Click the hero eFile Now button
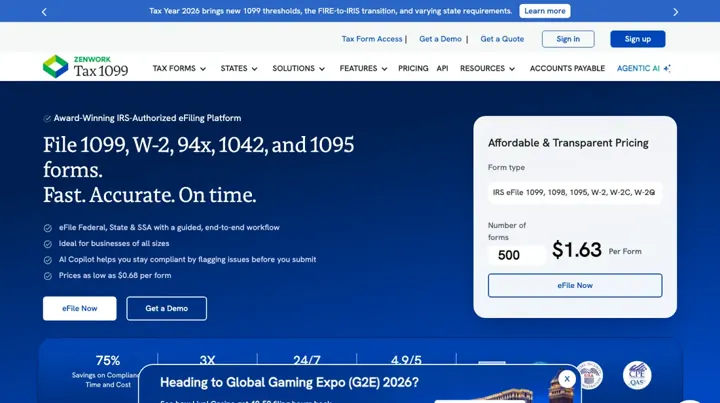This screenshot has height=403, width=720. [x=79, y=308]
